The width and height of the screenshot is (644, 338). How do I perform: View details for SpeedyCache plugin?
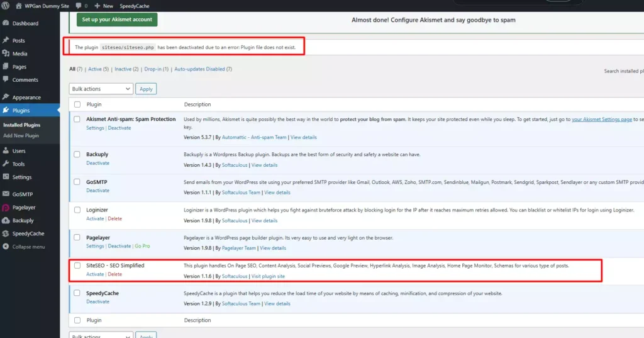277,304
